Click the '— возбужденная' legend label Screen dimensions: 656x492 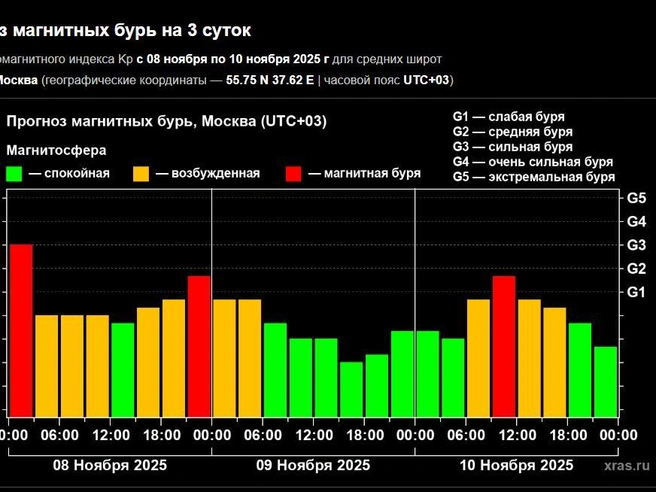(x=208, y=173)
